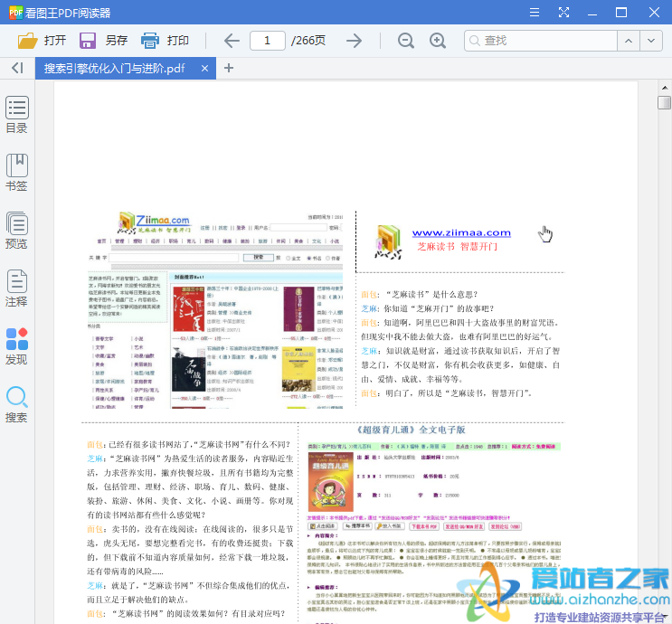Click the 另存 label in toolbar

point(117,41)
